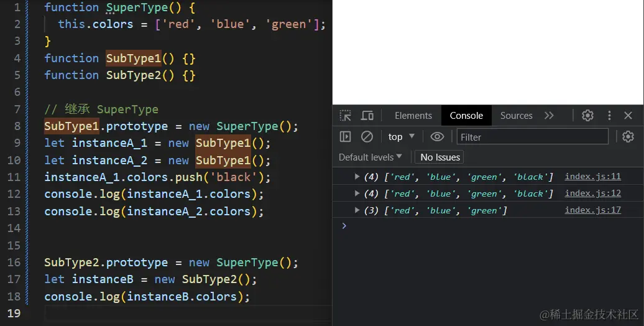Screen dimensions: 644x326
Task: Open the index.js:12 source link
Action: [592, 193]
